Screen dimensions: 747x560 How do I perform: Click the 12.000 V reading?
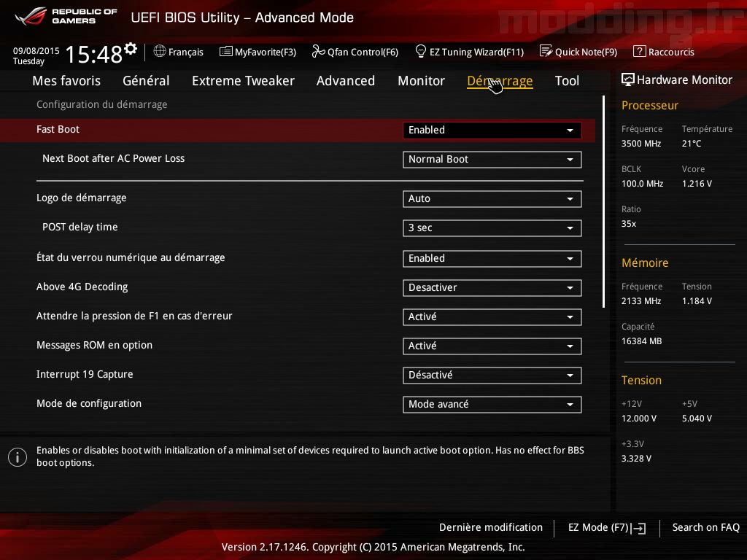tap(639, 418)
